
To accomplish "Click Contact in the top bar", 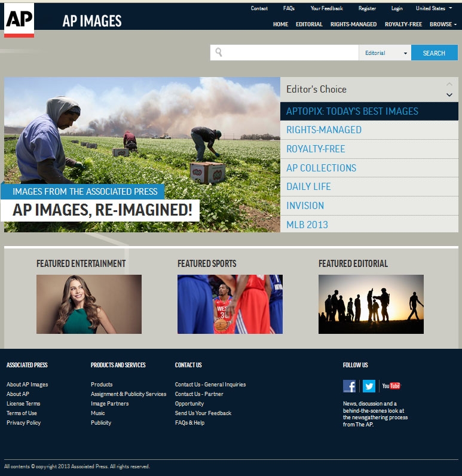I will click(x=259, y=8).
